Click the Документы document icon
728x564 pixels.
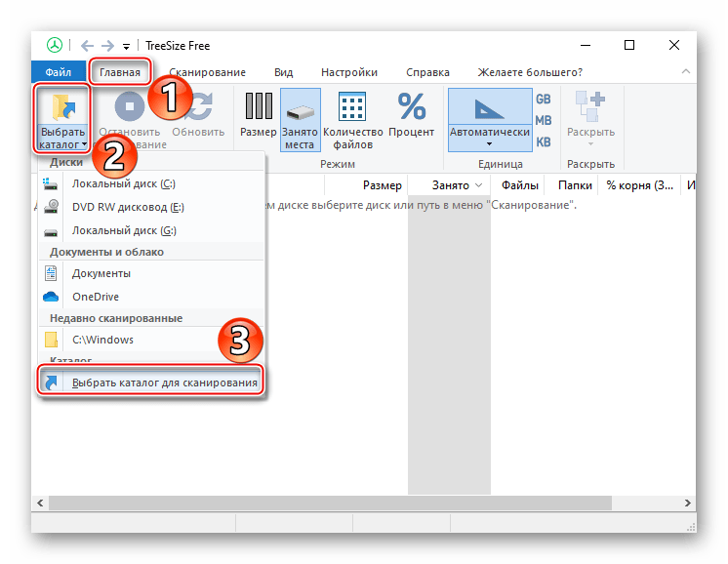pyautogui.click(x=51, y=273)
